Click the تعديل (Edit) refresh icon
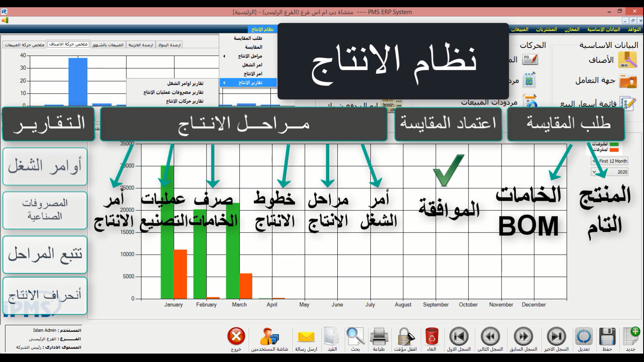This screenshot has height=362, width=644. point(584,337)
